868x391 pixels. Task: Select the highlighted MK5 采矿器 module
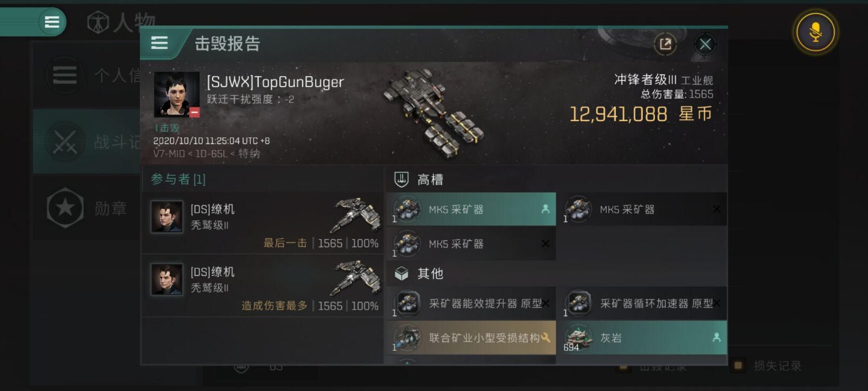click(x=471, y=209)
